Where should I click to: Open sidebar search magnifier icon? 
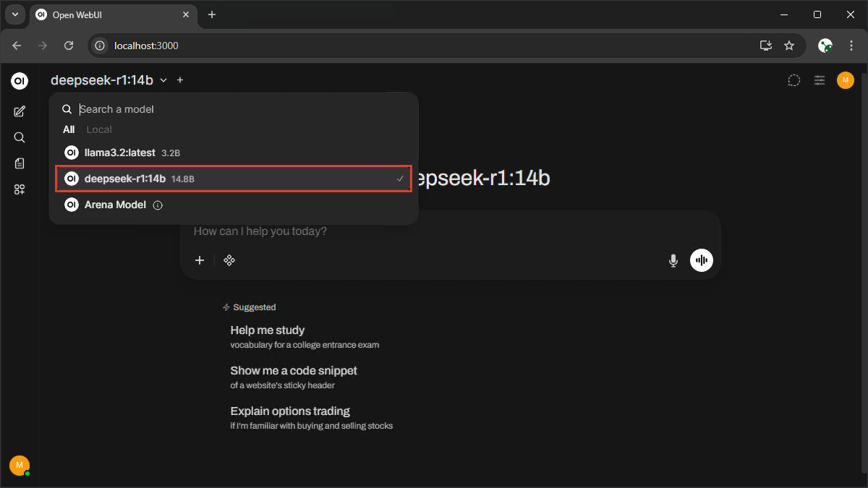[20, 137]
